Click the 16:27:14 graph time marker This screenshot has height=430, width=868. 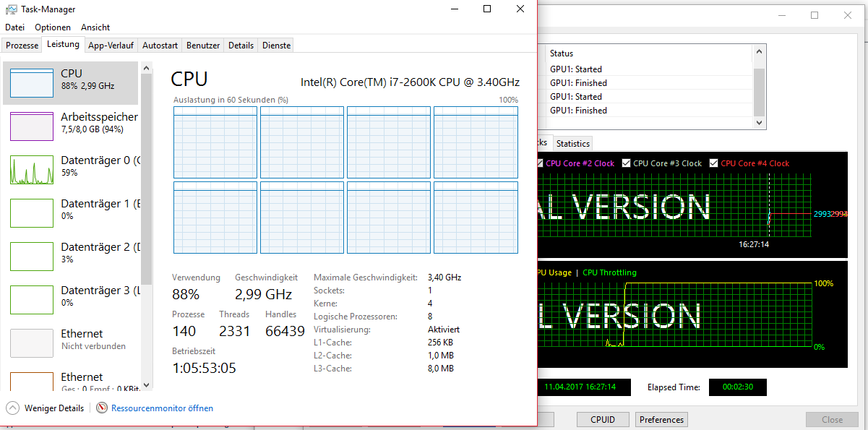coord(754,245)
